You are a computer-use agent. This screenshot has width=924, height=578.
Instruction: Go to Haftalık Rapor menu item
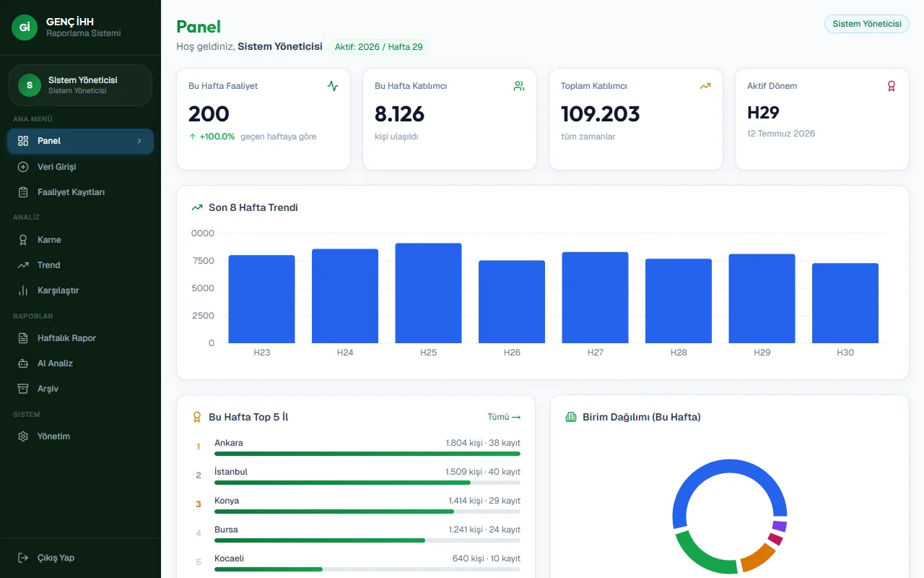[x=80, y=338]
